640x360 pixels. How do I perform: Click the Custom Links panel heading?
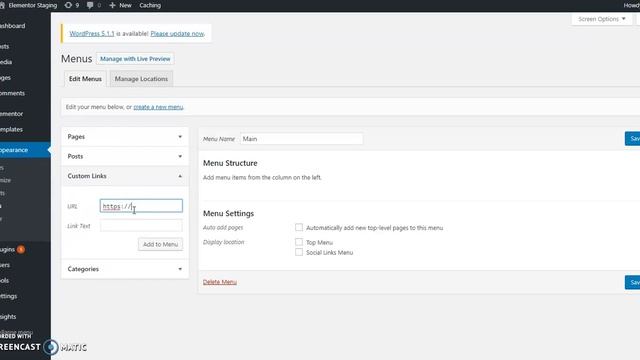[87, 176]
